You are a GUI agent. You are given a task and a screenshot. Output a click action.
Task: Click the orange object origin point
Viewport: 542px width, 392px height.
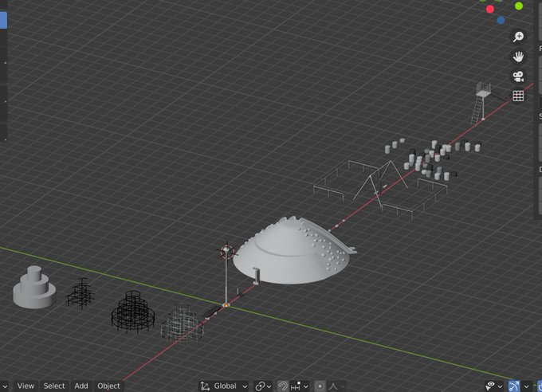click(x=226, y=305)
